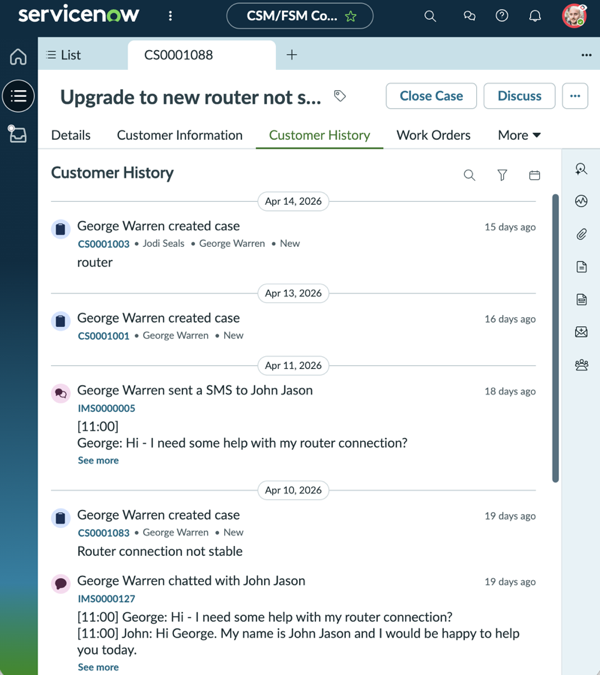Viewport: 600px width, 675px height.
Task: Click the Close Case button
Action: (x=431, y=96)
